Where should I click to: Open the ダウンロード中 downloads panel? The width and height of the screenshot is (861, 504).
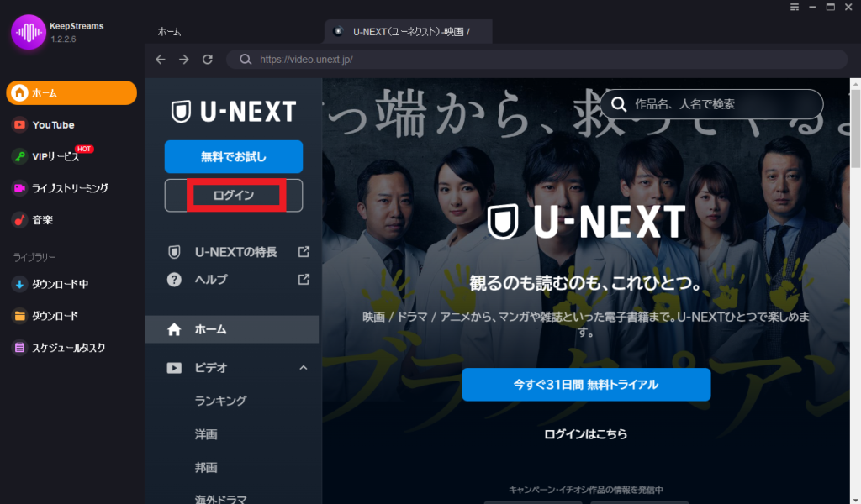coord(57,284)
